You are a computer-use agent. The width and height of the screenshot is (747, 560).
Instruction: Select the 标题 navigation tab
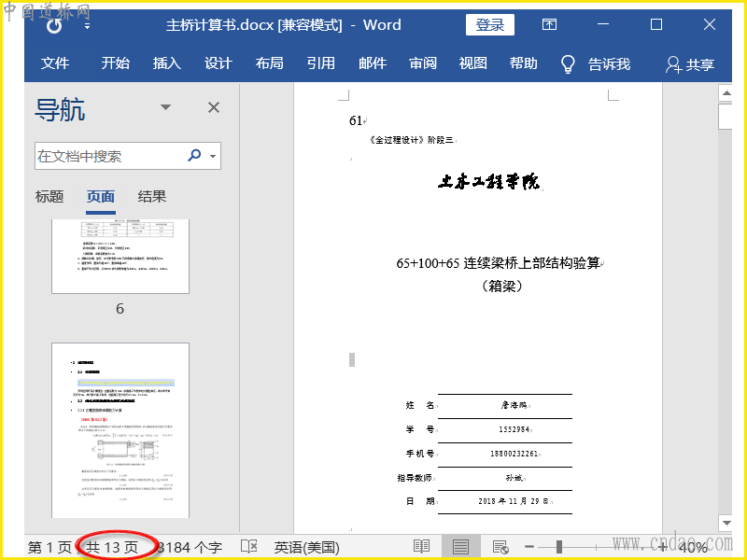[x=49, y=196]
